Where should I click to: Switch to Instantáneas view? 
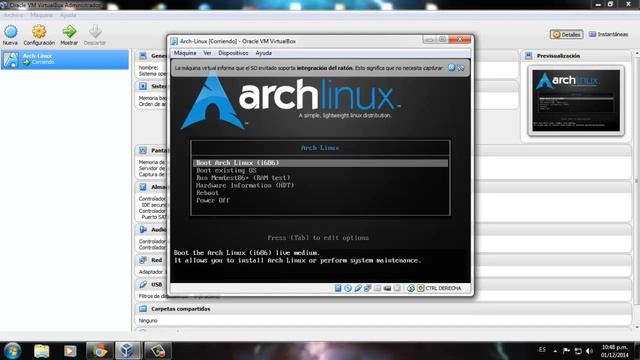(x=608, y=35)
